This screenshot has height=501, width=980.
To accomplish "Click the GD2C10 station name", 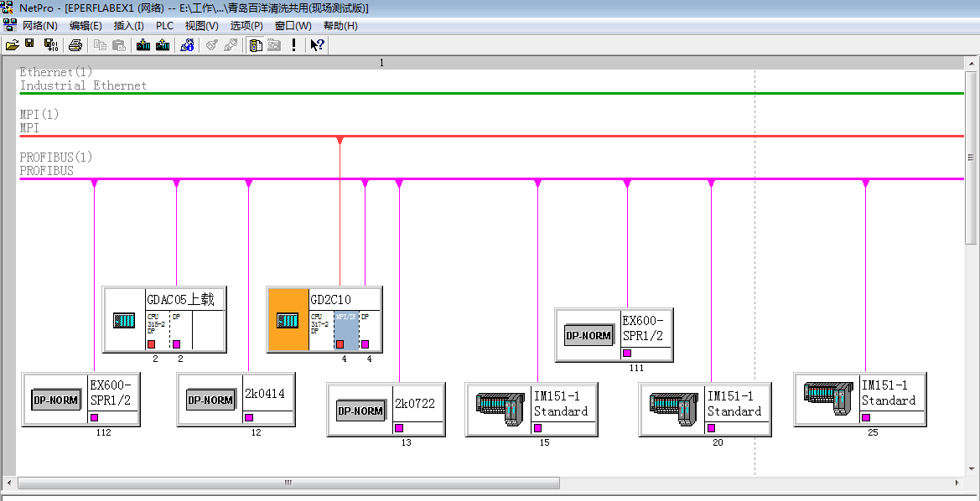I will pos(330,300).
